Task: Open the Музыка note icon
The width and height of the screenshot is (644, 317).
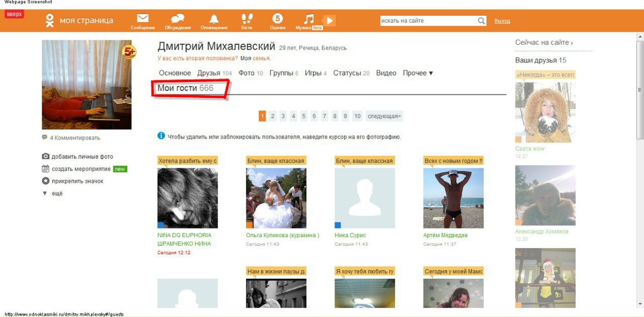Action: (309, 18)
